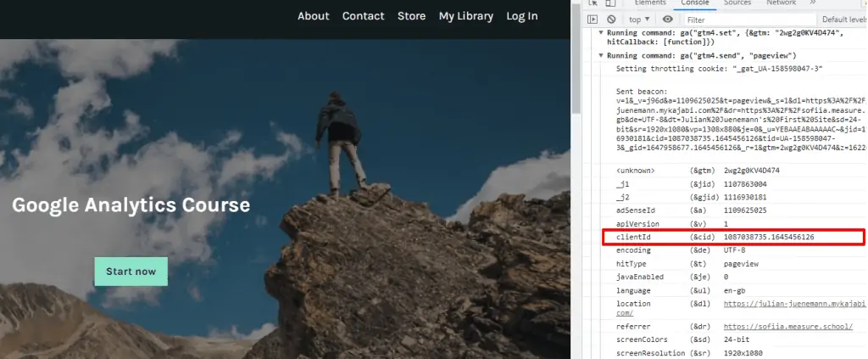The height and width of the screenshot is (359, 868).
Task: Clear the console log
Action: tap(611, 19)
